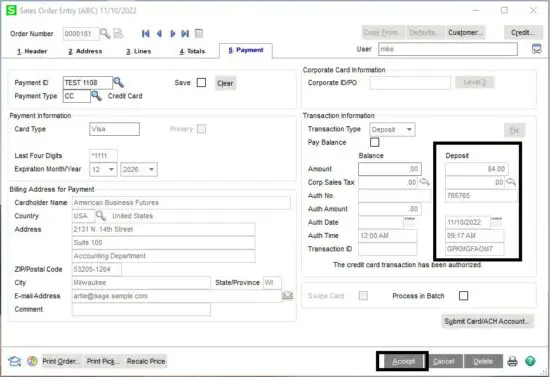Open the Customer button

(x=465, y=33)
